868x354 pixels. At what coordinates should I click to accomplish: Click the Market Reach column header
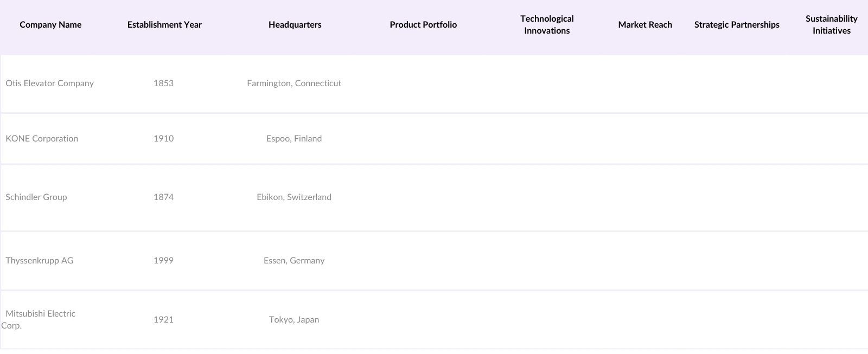point(645,25)
